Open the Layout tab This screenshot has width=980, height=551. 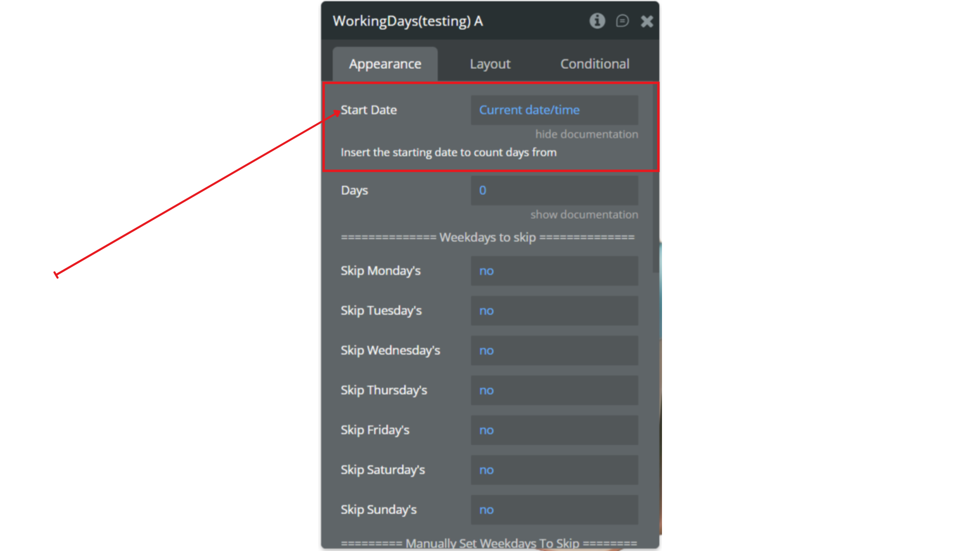coord(490,64)
